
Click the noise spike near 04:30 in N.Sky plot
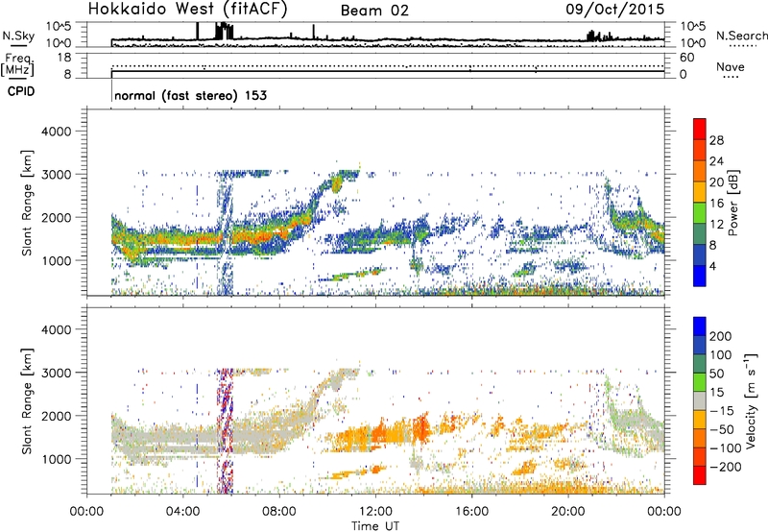pos(198,31)
